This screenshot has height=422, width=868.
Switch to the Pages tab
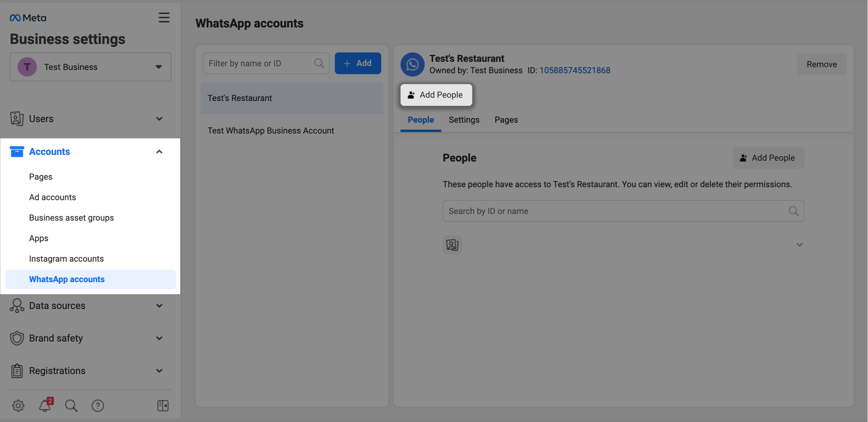[506, 120]
